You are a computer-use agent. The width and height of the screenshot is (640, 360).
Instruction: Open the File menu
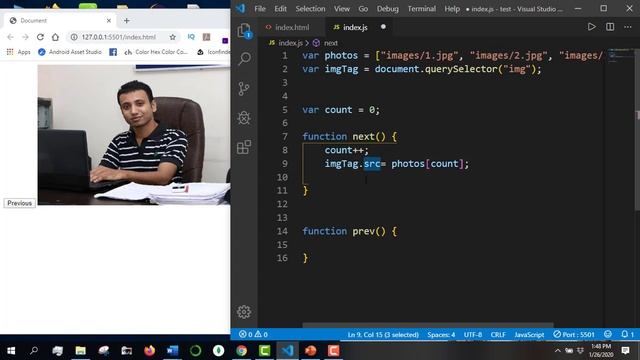(260, 9)
